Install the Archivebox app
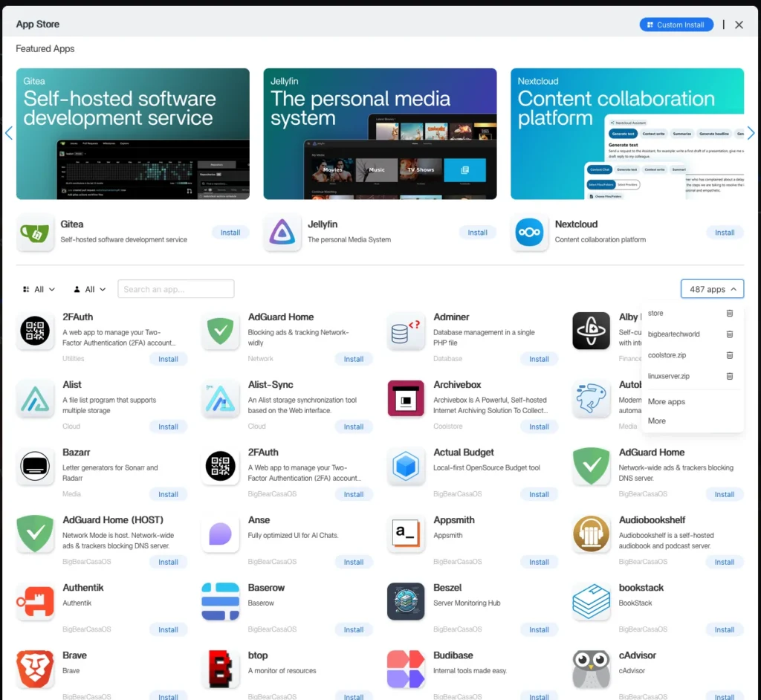The height and width of the screenshot is (700, 761). click(x=539, y=427)
